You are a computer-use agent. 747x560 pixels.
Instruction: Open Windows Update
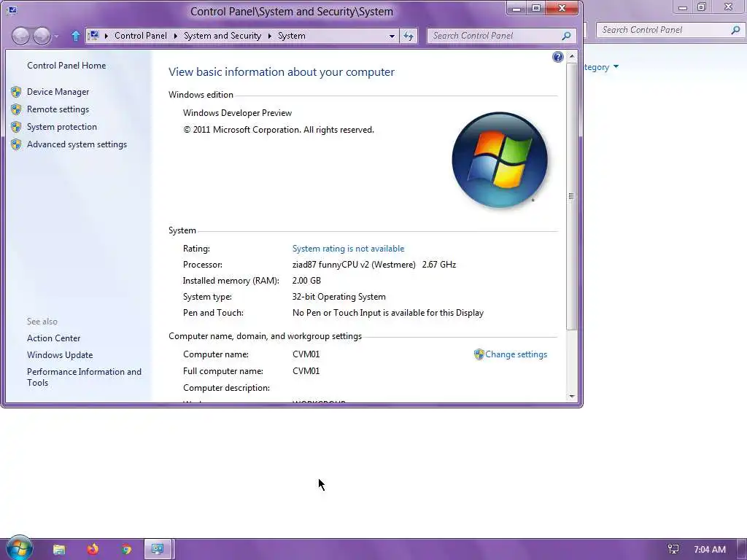60,355
